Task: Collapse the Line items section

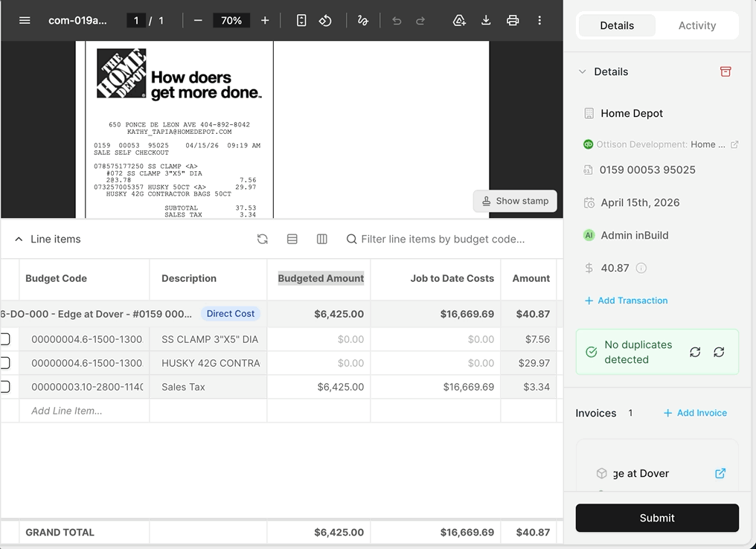Action: (19, 239)
